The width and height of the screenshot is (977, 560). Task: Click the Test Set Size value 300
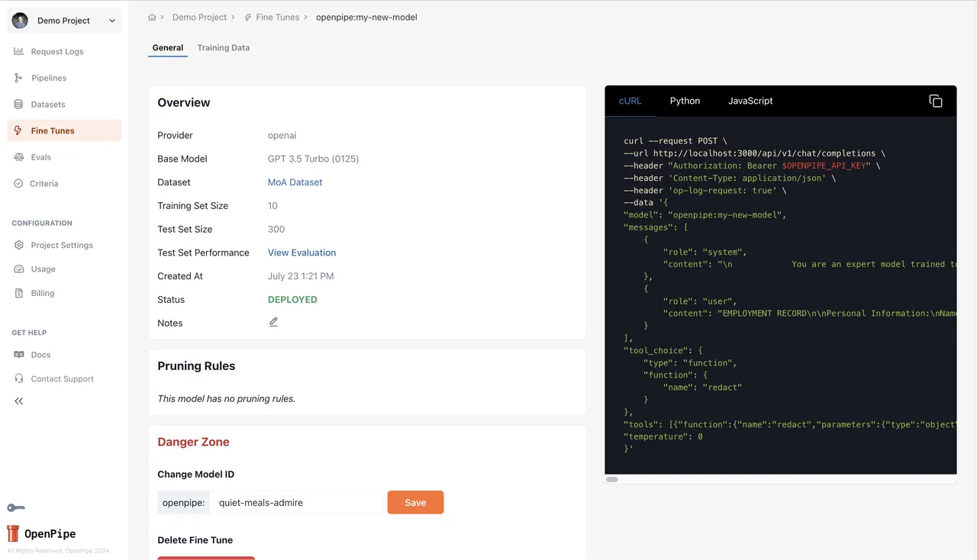click(276, 229)
